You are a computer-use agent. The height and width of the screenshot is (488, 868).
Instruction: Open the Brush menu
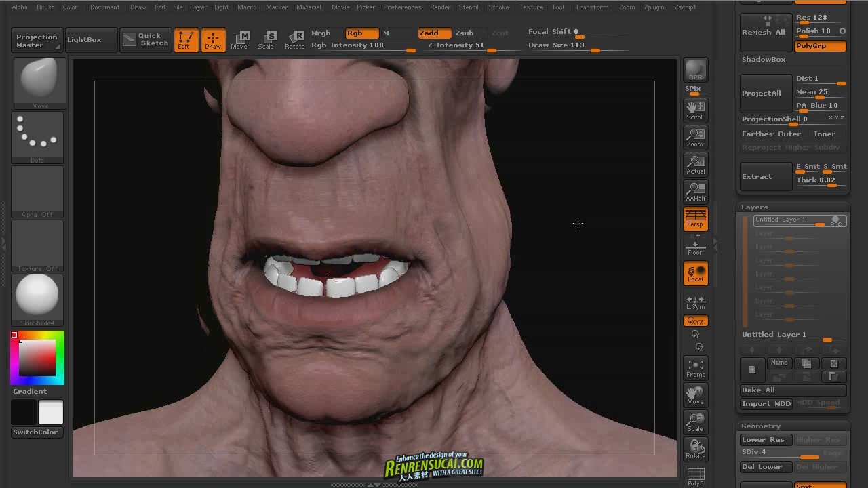[x=45, y=7]
